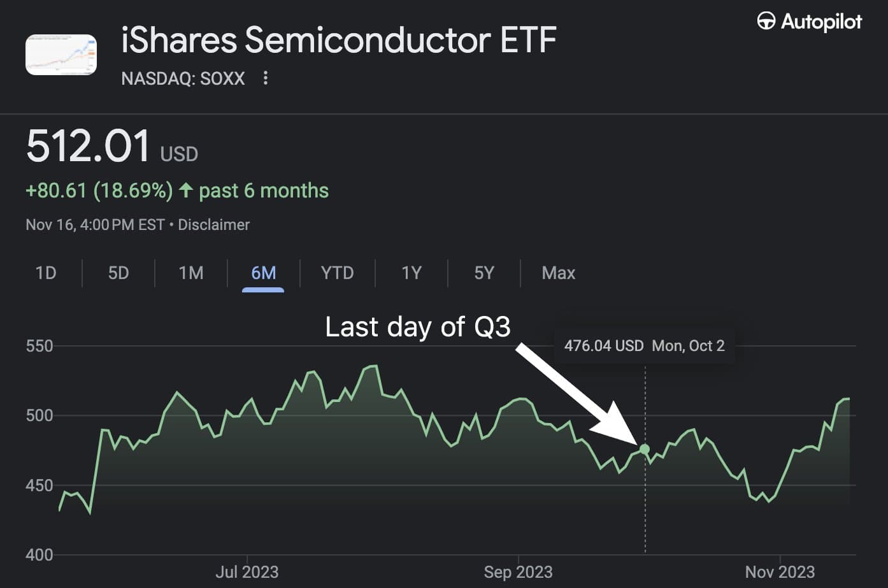This screenshot has width=888, height=588.
Task: Click the Jul 2023 axis label
Action: coord(247,571)
